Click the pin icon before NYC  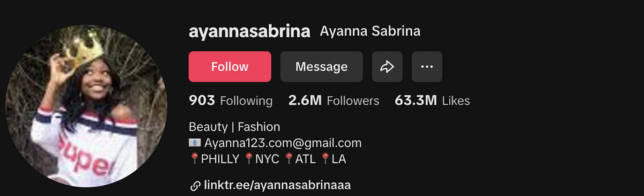[x=249, y=158]
